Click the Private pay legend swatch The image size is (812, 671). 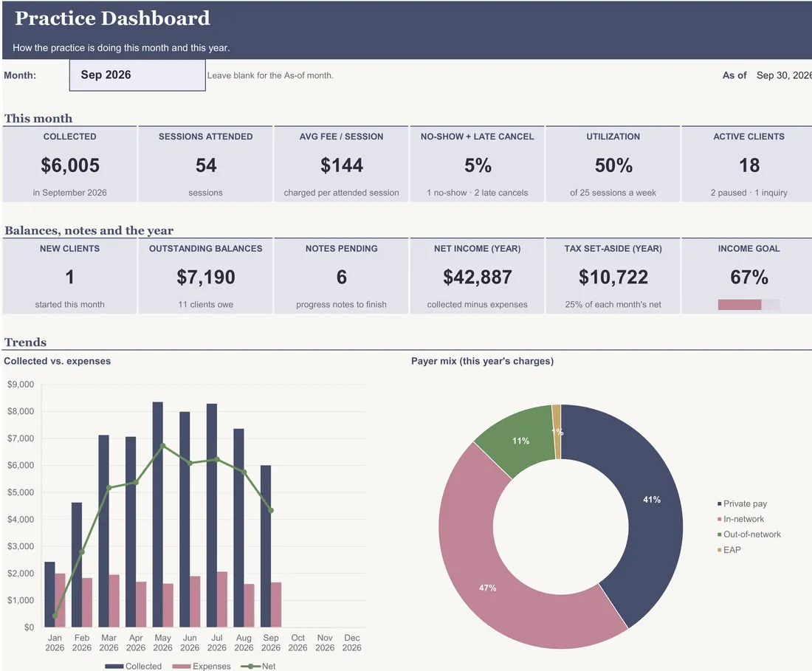pos(719,503)
